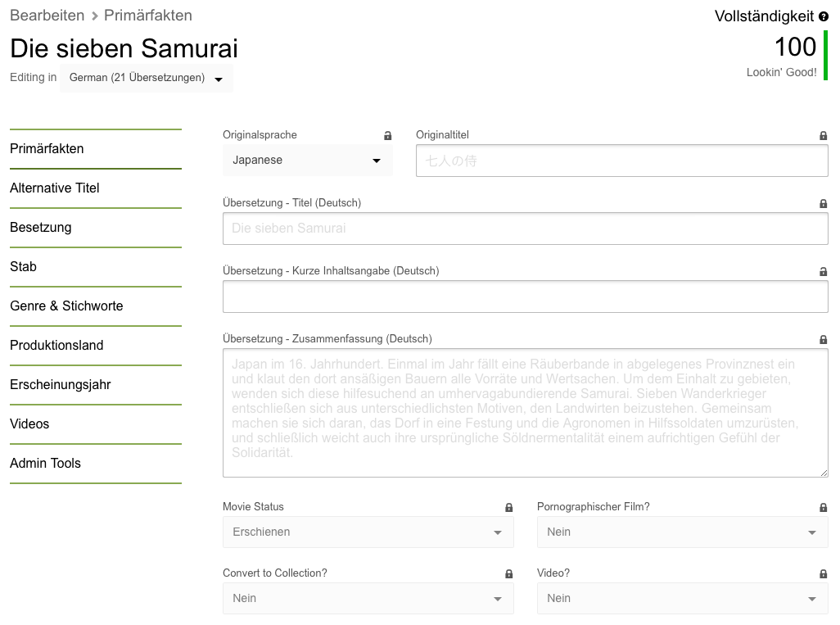Click the Kurze Inhaltsangabe input field
This screenshot has width=840, height=625.
click(526, 297)
